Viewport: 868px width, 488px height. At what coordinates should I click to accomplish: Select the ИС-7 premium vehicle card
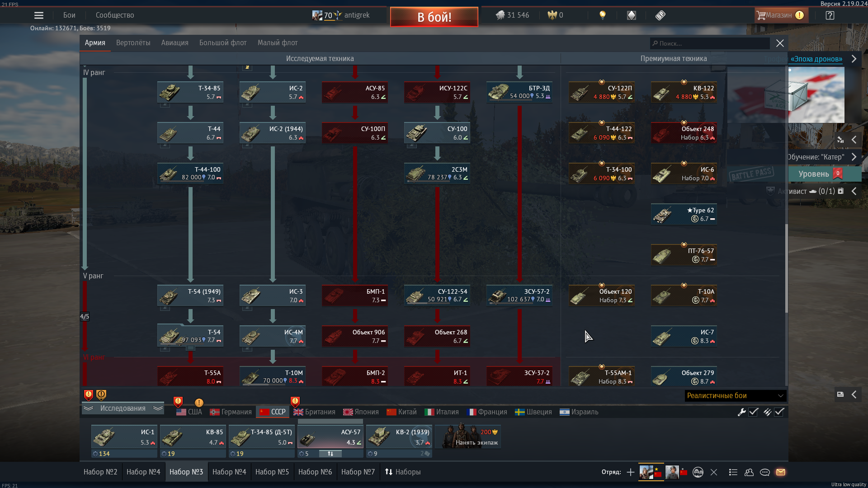(x=684, y=336)
